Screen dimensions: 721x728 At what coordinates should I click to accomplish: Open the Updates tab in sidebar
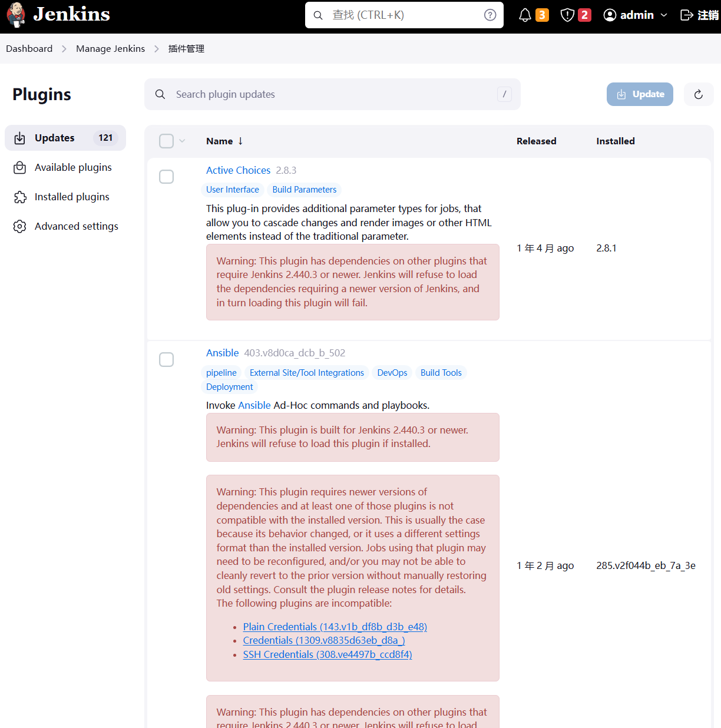point(65,138)
